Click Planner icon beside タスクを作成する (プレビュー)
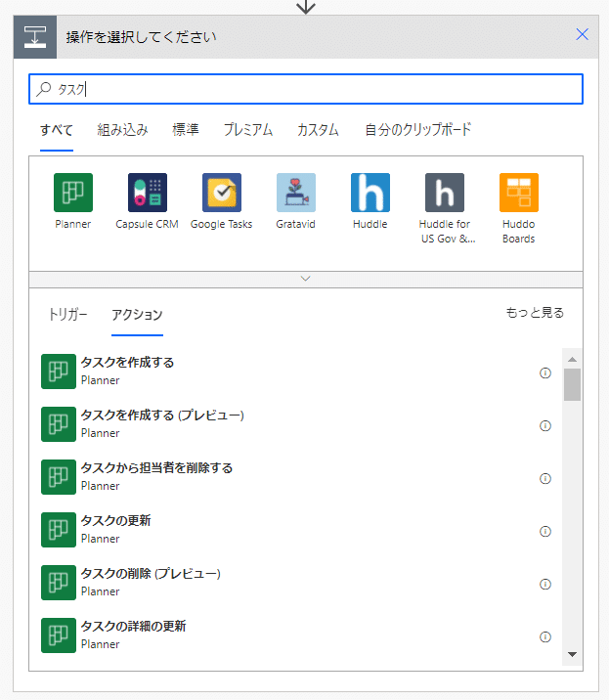Image resolution: width=609 pixels, height=700 pixels. (x=59, y=424)
